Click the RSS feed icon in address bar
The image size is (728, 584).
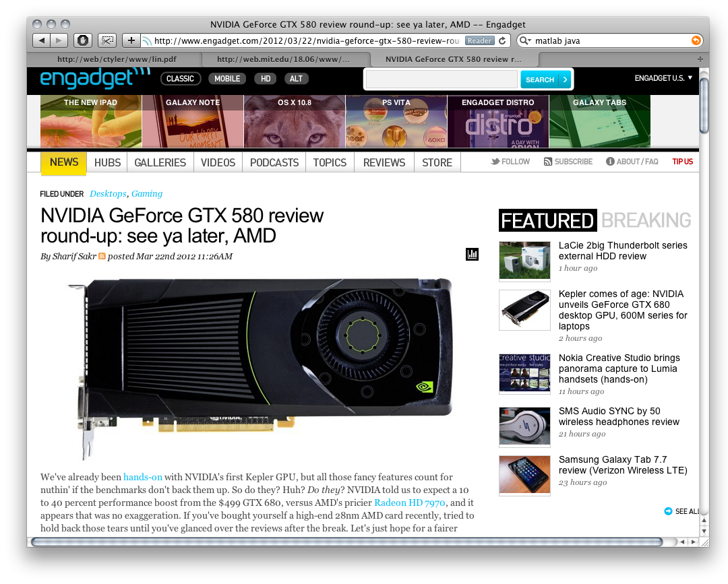(x=147, y=41)
